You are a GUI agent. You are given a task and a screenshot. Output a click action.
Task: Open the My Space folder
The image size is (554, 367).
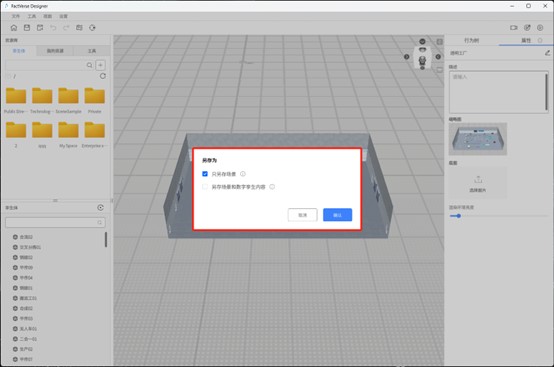click(68, 135)
